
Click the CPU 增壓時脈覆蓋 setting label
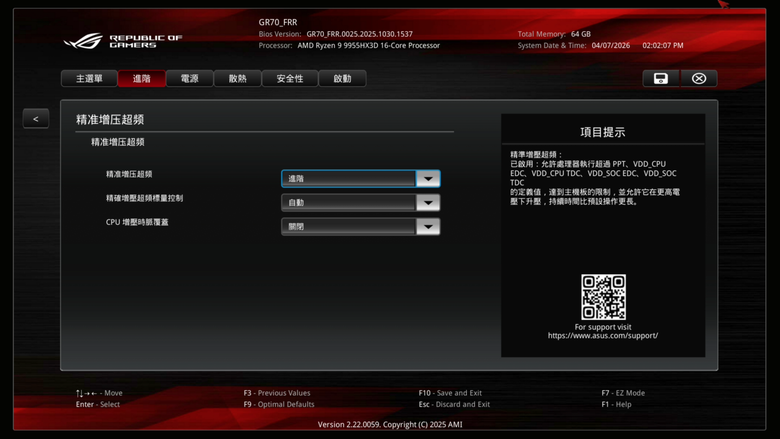pos(137,222)
